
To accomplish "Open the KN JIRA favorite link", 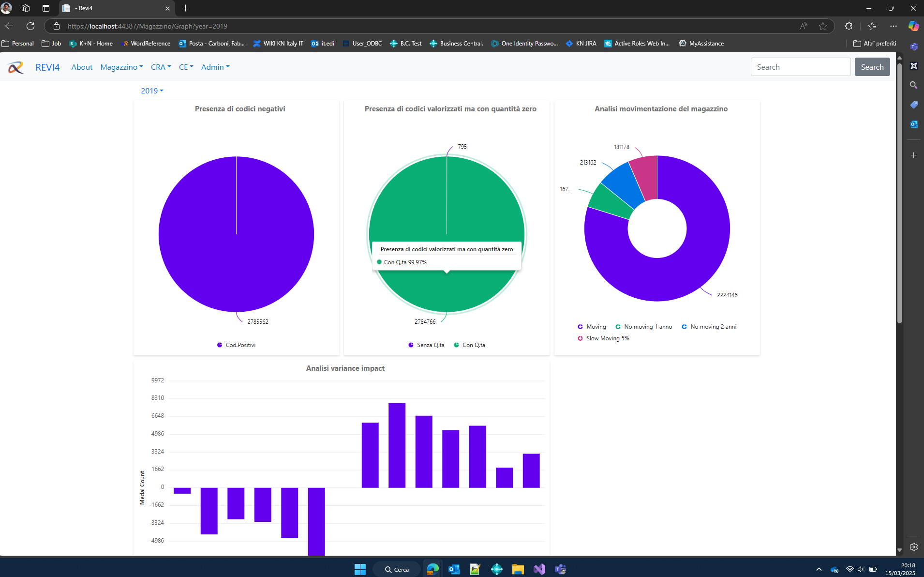I will [581, 44].
